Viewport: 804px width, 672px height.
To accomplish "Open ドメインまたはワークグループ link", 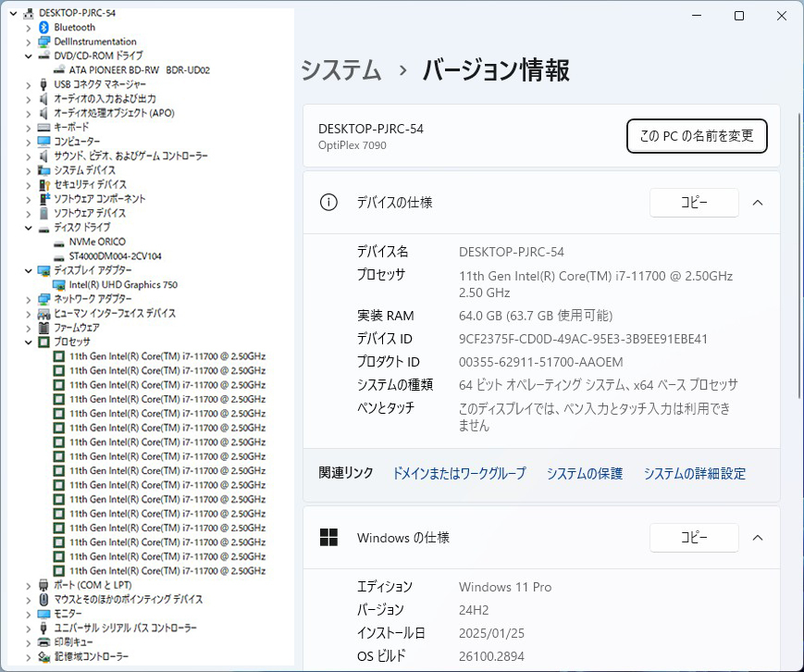I will click(x=460, y=473).
